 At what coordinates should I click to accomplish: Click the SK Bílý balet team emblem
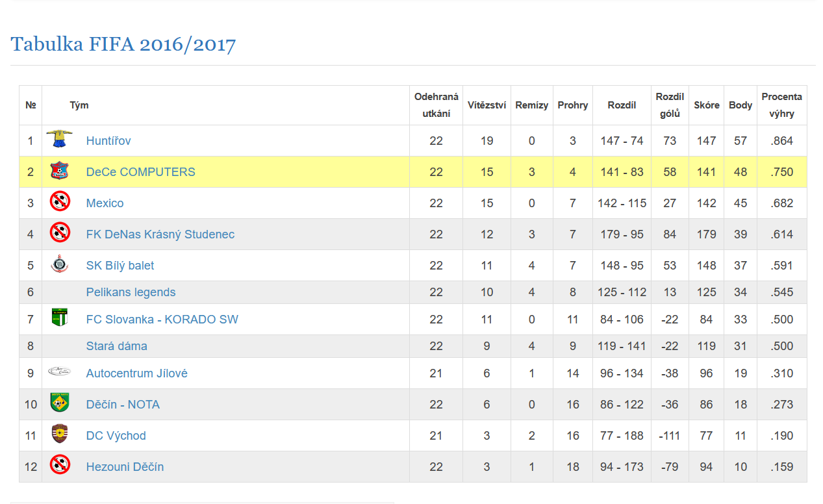click(59, 265)
